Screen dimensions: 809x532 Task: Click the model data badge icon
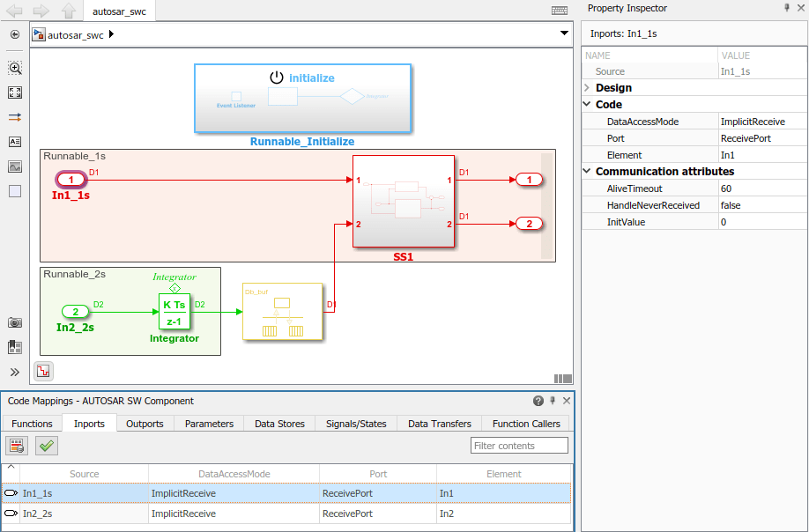(x=43, y=371)
